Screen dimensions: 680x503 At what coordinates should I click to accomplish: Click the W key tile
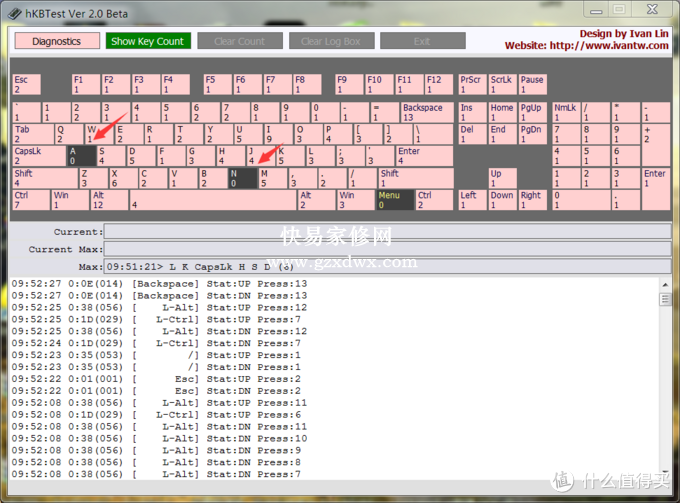click(99, 134)
